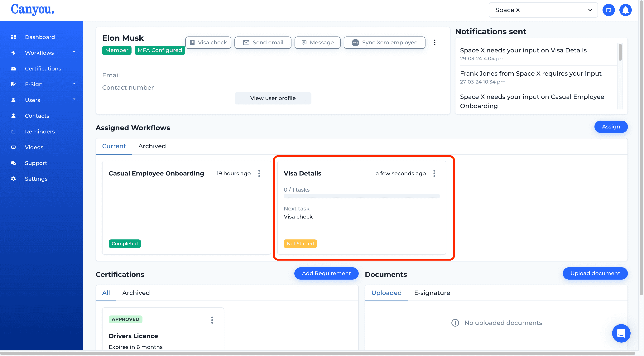Image resolution: width=644 pixels, height=356 pixels.
Task: Click Sync Xero employee button
Action: (x=385, y=42)
